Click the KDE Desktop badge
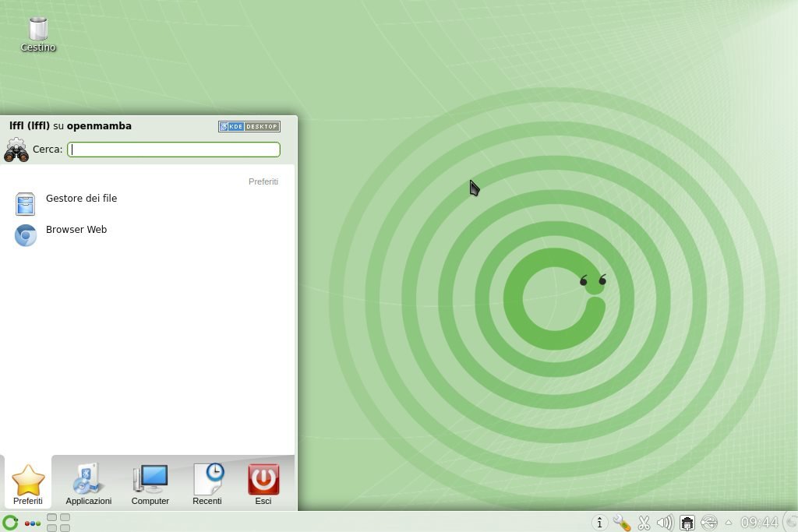Viewport: 798px width, 532px height. click(249, 126)
